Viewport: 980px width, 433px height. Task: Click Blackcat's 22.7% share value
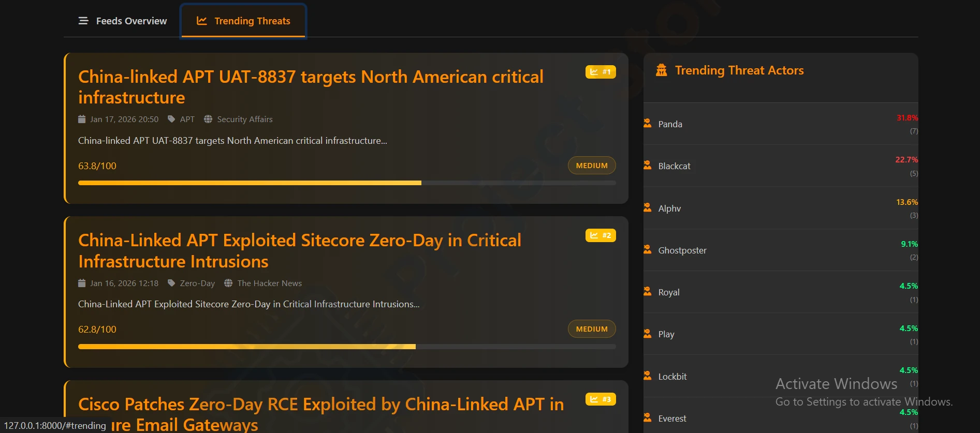click(x=906, y=160)
